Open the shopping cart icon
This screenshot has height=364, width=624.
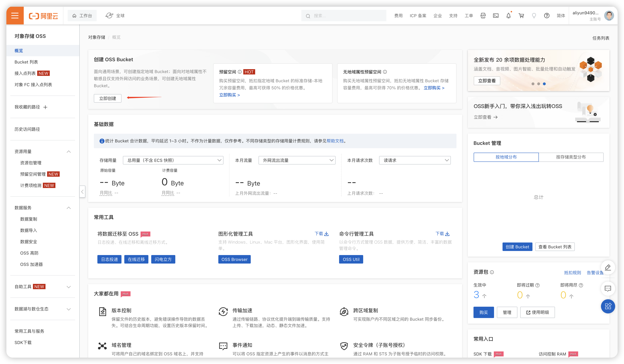tap(521, 16)
